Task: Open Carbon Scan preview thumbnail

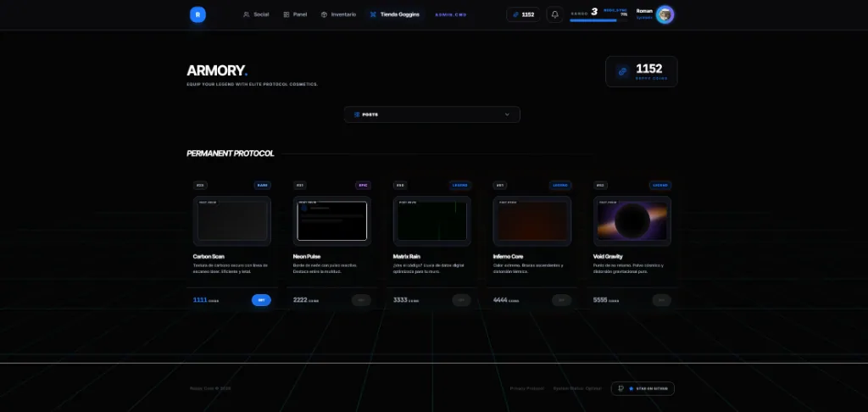Action: [x=232, y=220]
